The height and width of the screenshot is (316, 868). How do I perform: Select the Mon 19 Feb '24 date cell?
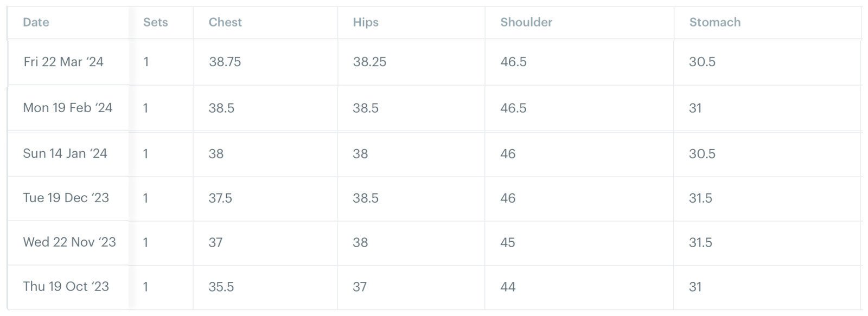tap(68, 108)
